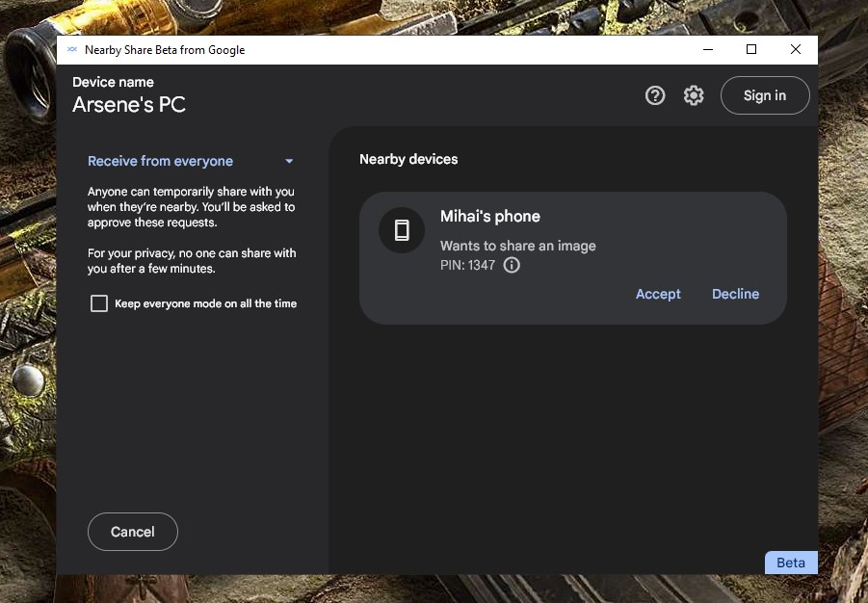Click the Beta badge
Viewport: 868px width, 603px height.
point(791,563)
